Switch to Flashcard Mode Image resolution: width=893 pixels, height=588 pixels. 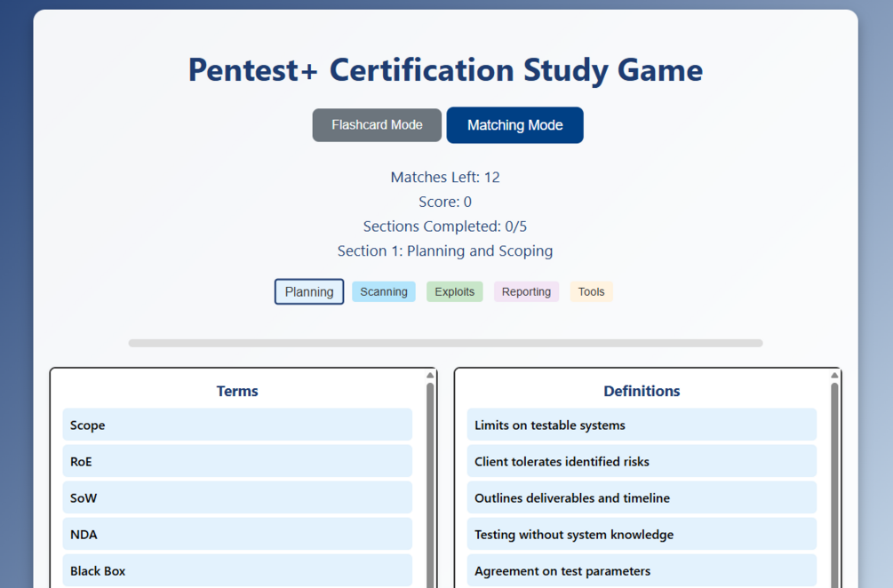coord(377,125)
